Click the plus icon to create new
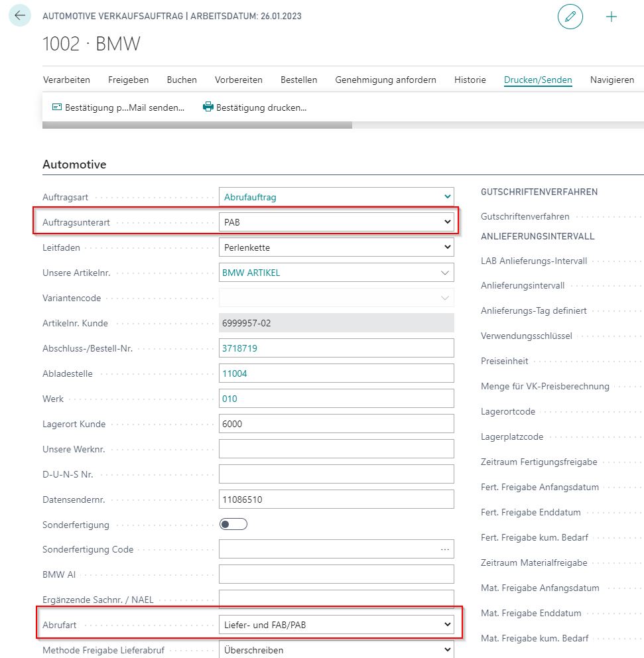Viewport: 644px width, 658px height. click(x=612, y=17)
